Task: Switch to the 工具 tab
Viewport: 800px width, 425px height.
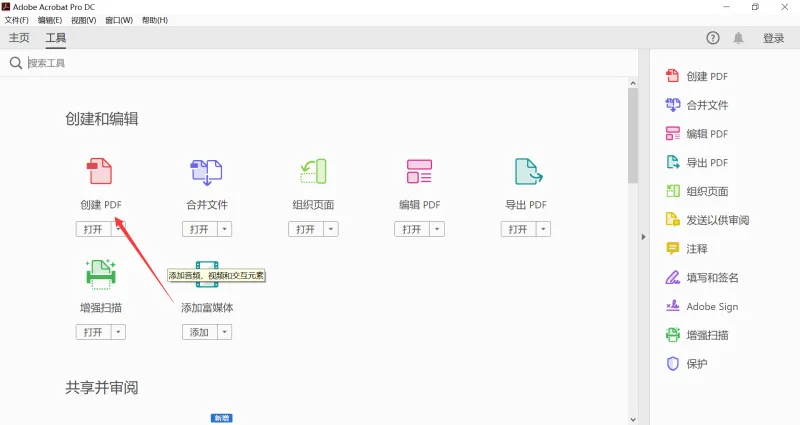Action: tap(56, 38)
